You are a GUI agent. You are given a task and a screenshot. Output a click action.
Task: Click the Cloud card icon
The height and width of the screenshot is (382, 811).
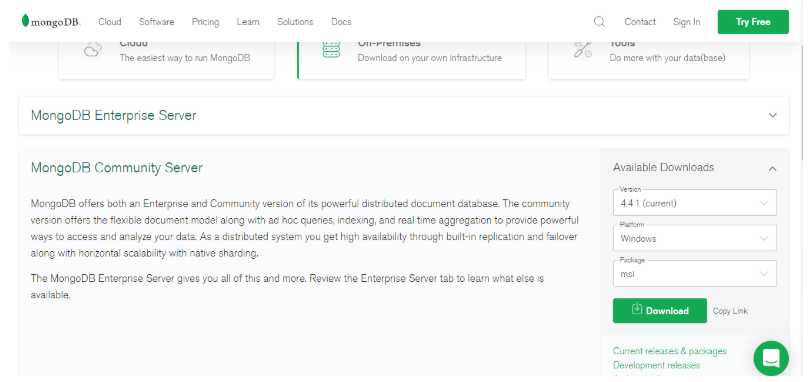coord(92,50)
